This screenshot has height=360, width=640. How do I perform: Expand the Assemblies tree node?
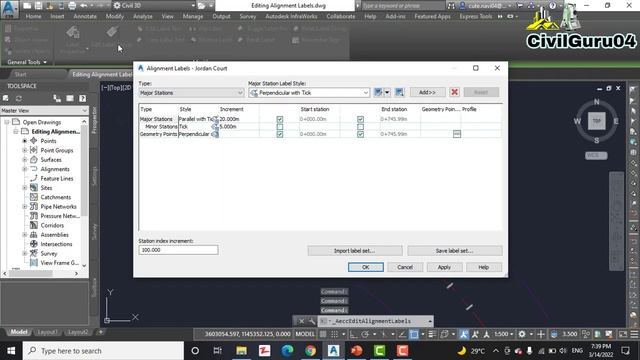click(24, 235)
